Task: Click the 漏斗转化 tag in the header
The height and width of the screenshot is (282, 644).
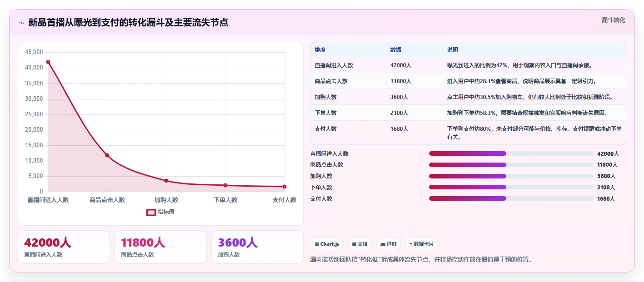Action: pyautogui.click(x=614, y=20)
